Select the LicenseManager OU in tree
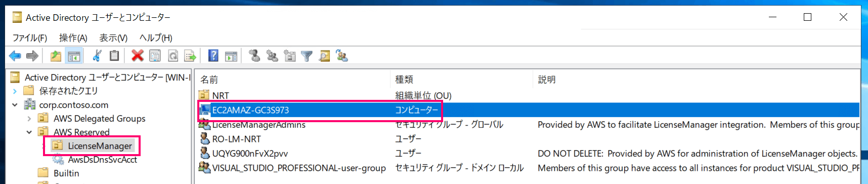The height and width of the screenshot is (184, 868). point(100,146)
